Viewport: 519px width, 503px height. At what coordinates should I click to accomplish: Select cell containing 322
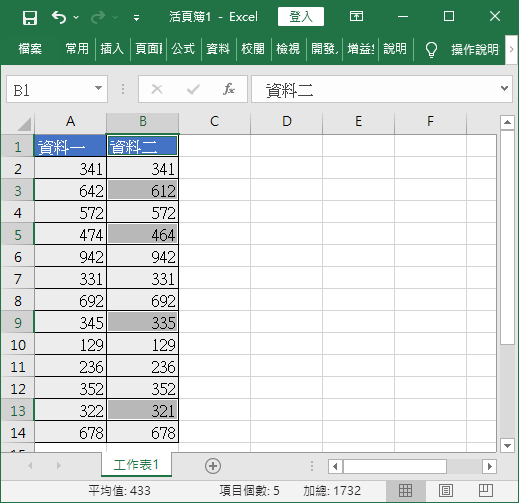point(70,410)
